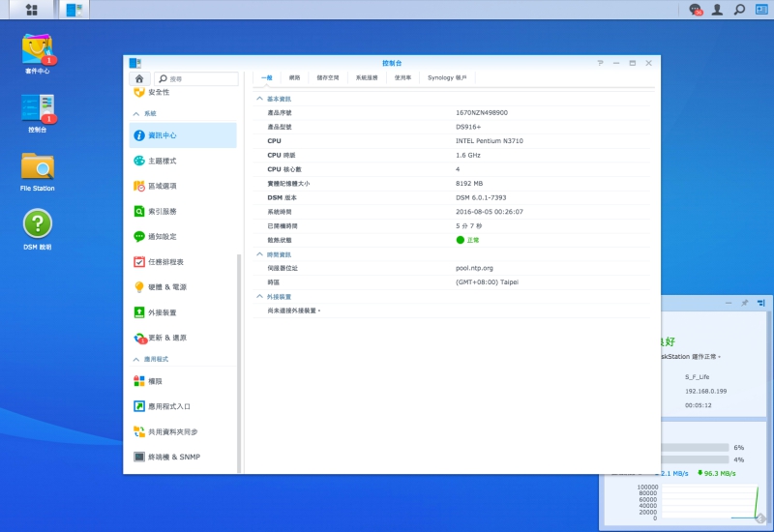Open the user options person icon

717,10
